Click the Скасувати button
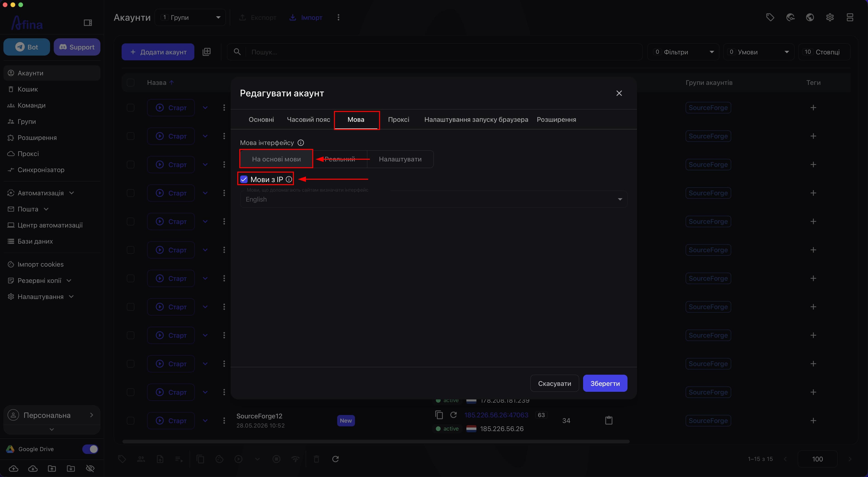 tap(554, 383)
